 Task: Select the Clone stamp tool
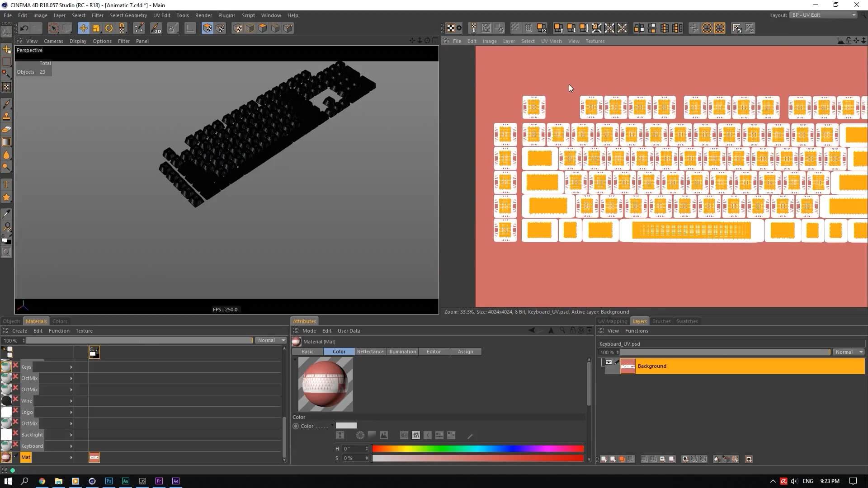pos(7,117)
